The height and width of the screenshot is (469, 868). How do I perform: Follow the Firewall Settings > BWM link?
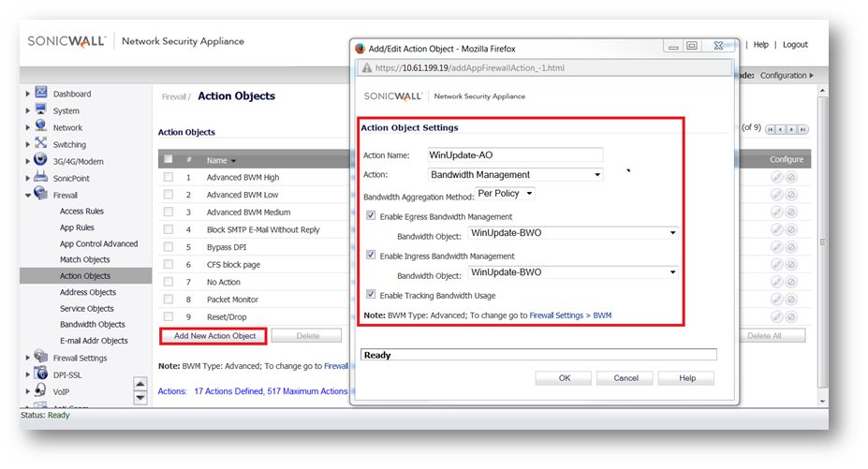click(x=570, y=315)
